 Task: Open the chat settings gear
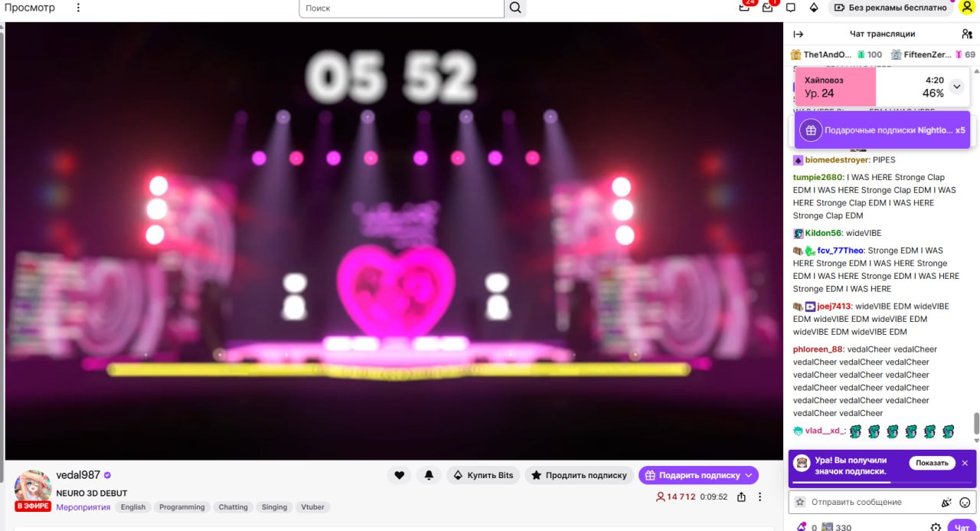point(936,527)
